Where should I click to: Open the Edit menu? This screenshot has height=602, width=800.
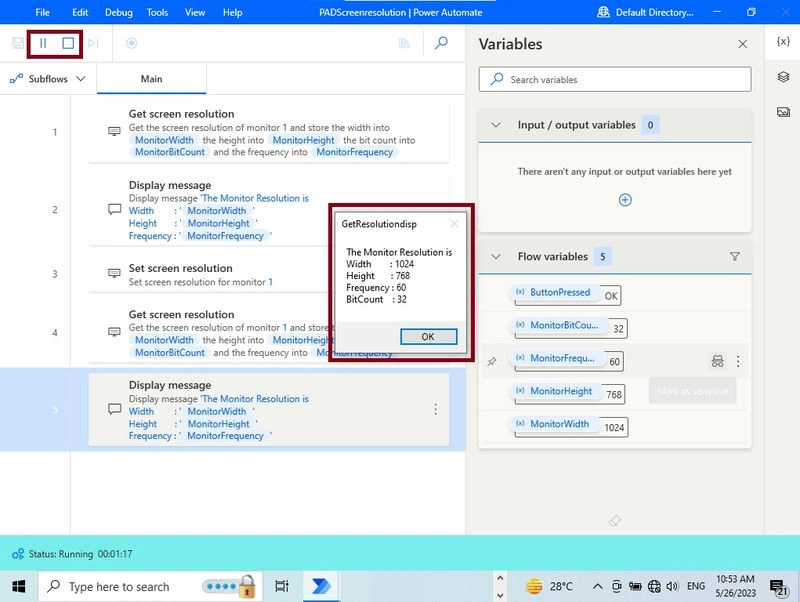point(80,12)
